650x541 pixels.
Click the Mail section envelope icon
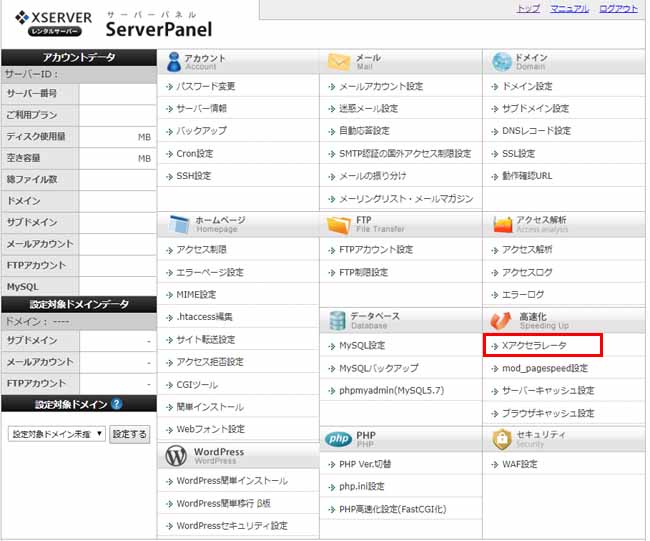pyautogui.click(x=338, y=62)
